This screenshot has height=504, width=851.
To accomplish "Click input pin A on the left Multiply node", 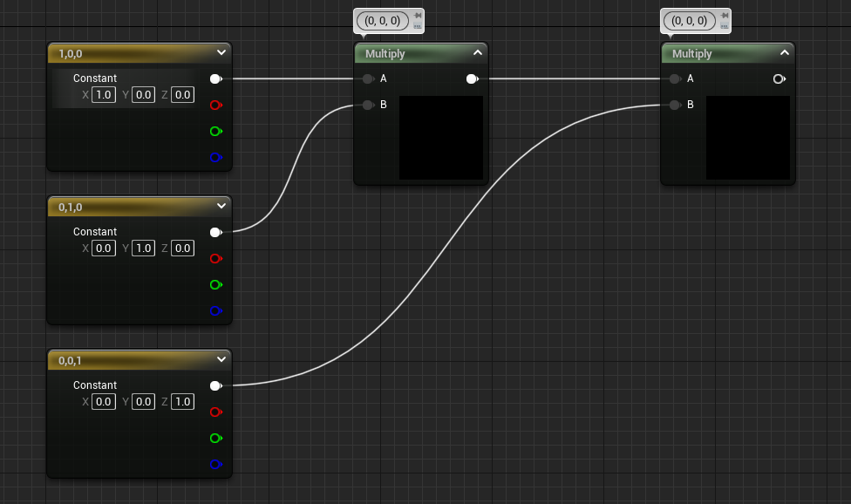I will [368, 78].
